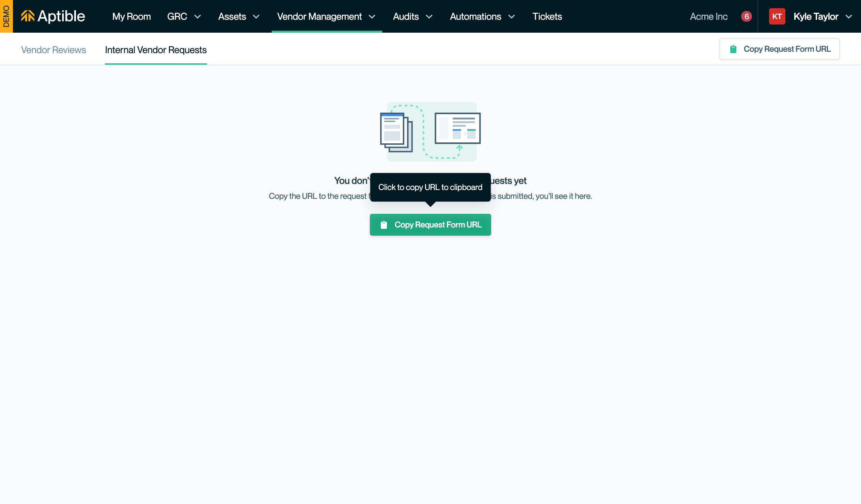
Task: Click the red notification badge showing 6
Action: pos(746,16)
